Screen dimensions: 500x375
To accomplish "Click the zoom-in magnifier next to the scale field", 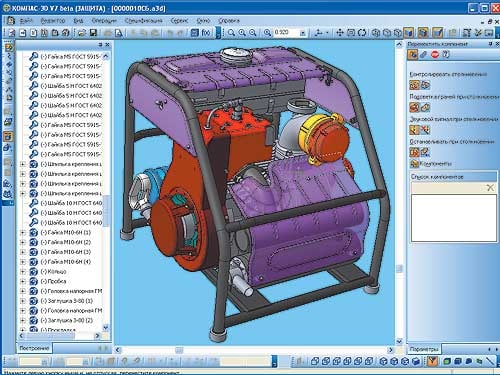I will tap(267, 33).
